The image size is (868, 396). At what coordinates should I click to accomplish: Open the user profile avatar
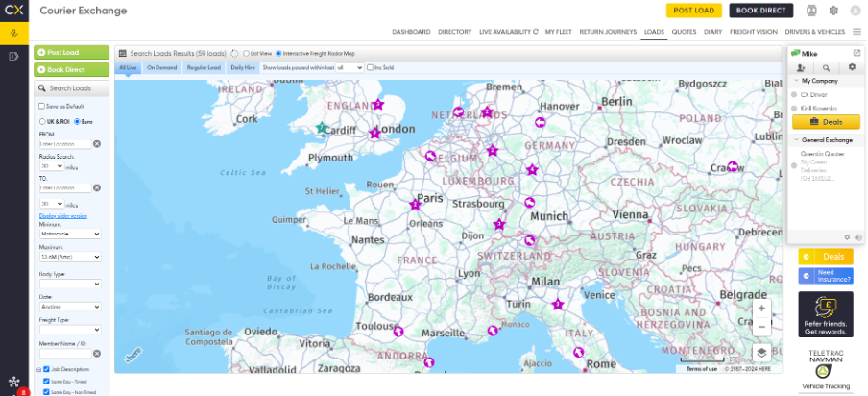tap(856, 11)
